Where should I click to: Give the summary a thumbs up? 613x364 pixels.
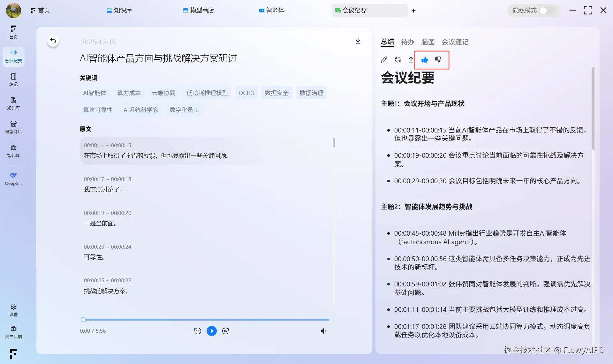point(425,60)
